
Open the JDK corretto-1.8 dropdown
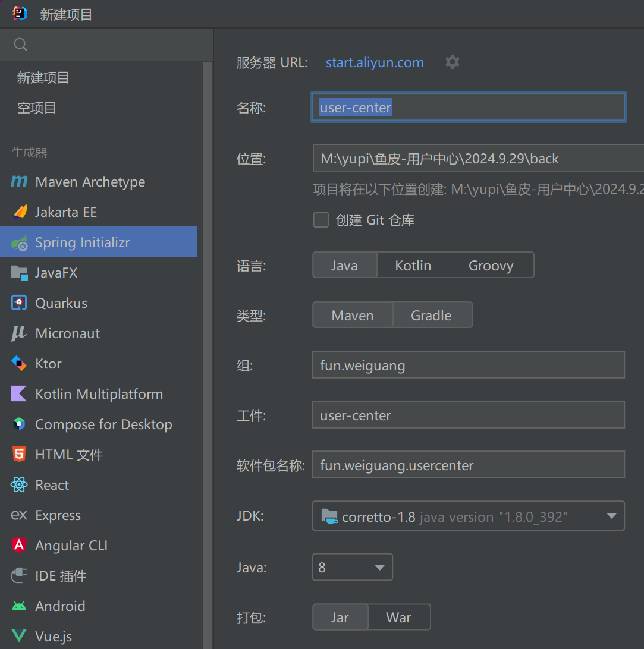point(468,516)
